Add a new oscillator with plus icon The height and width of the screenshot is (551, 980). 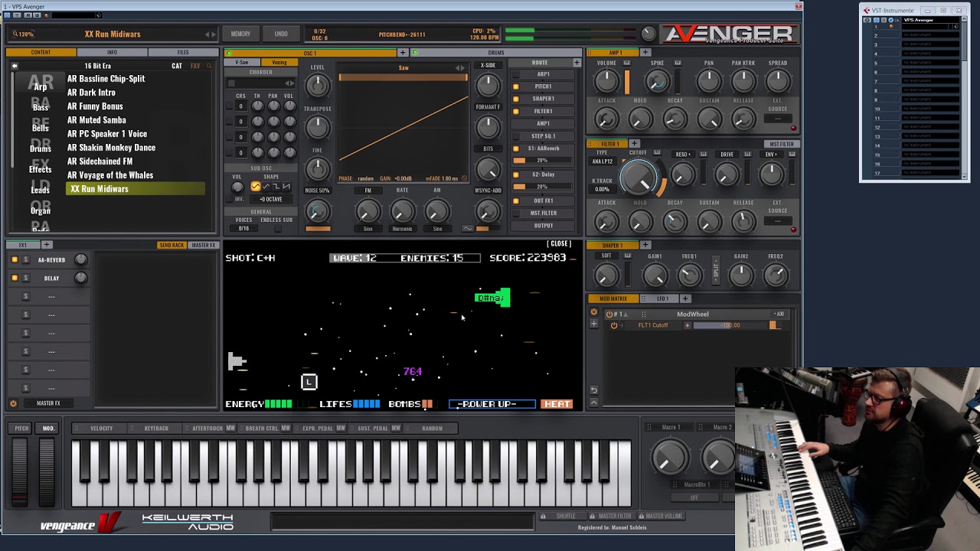[x=402, y=52]
